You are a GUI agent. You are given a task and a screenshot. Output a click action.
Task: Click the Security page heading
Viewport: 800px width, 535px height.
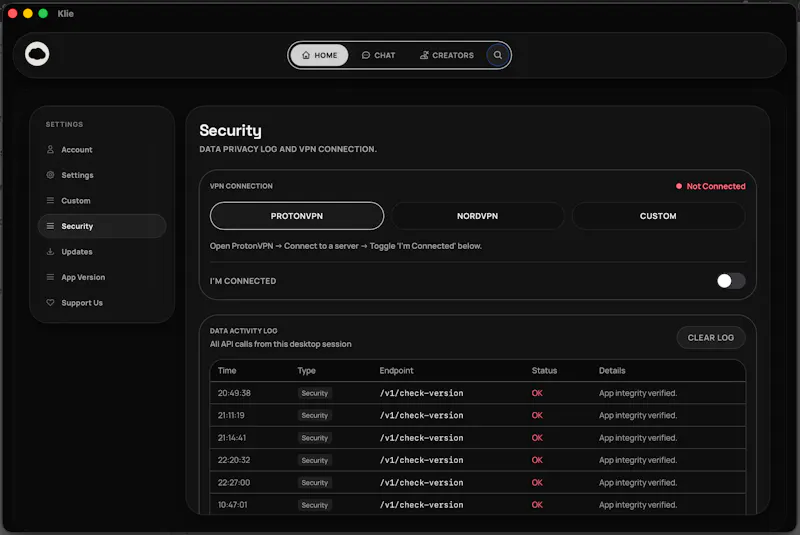point(230,131)
